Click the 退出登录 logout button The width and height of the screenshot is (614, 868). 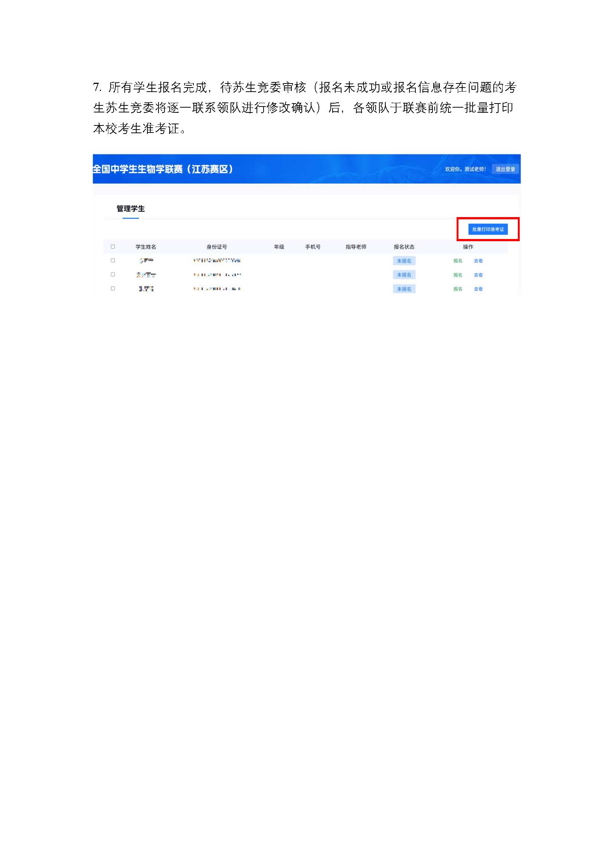tap(505, 169)
